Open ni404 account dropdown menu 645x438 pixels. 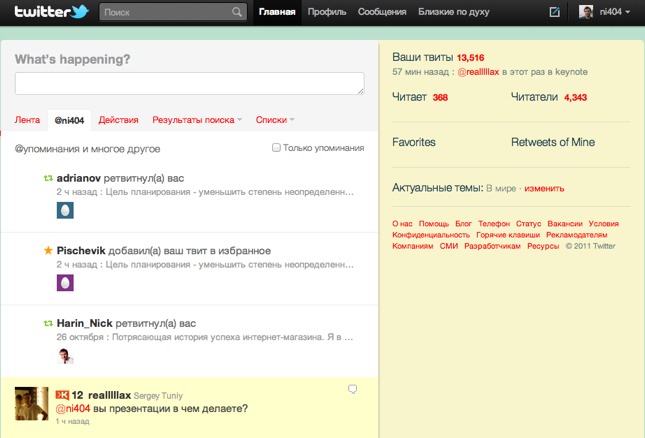pyautogui.click(x=615, y=12)
